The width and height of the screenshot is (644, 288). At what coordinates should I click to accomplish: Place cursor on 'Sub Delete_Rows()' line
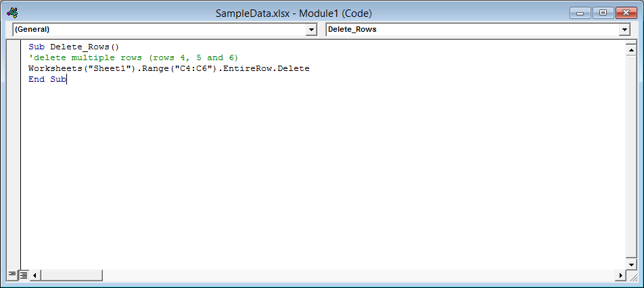click(x=74, y=47)
